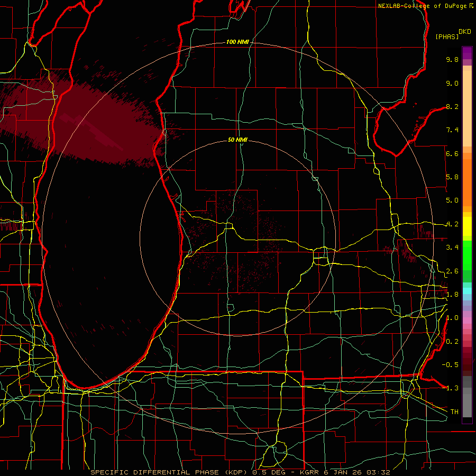Screen dimensions: 476x476
Task: Click the DKD label above the scale
Action: (464, 32)
